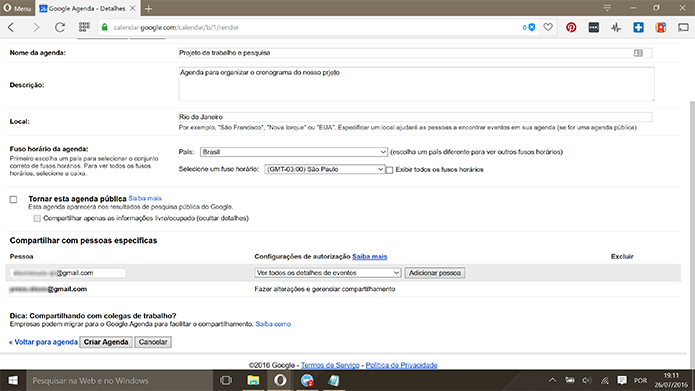Click the Nome da agenda text field
Screen dimensions: 695x391
coord(415,53)
